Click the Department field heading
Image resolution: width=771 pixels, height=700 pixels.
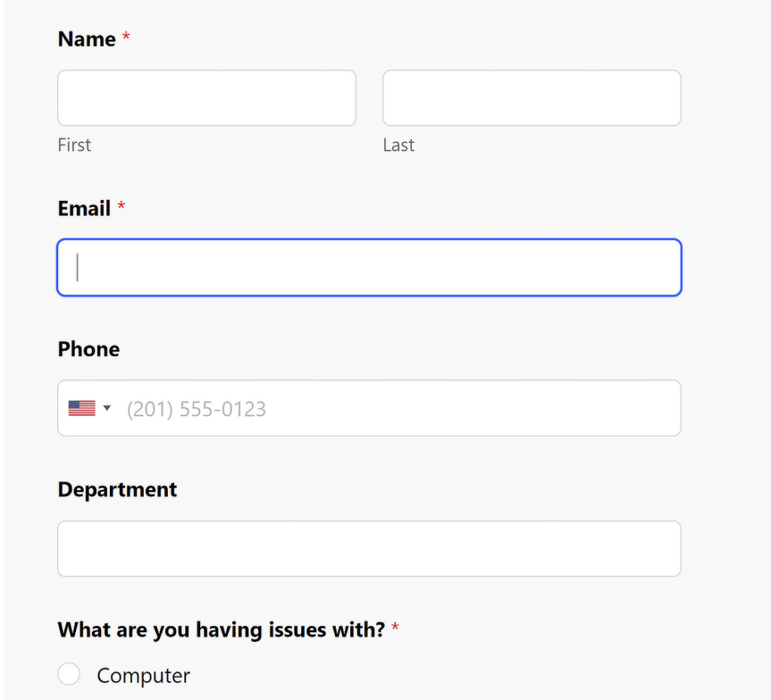(x=117, y=489)
